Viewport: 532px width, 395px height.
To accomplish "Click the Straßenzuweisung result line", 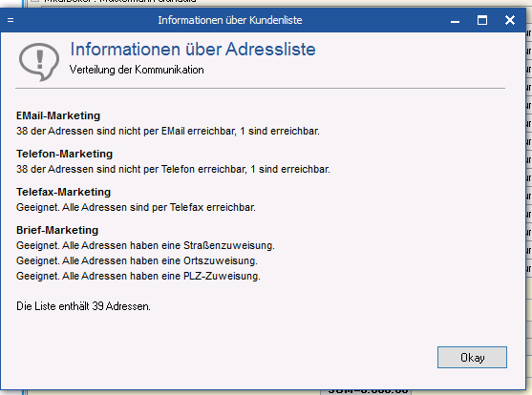I will [145, 245].
